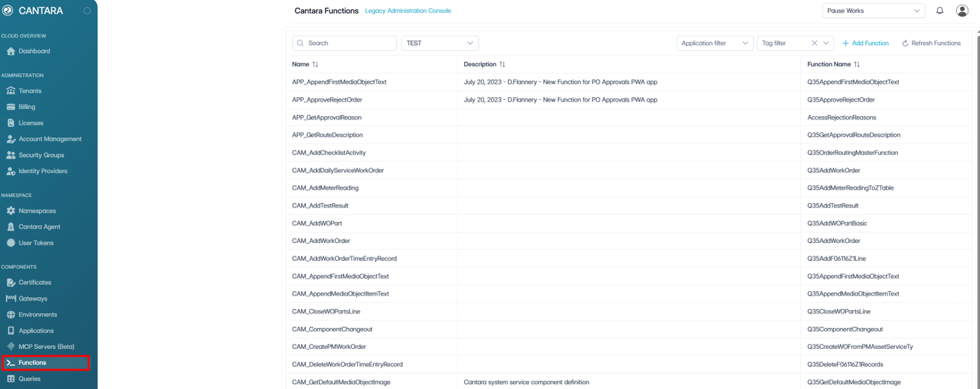Viewport: 980px width, 389px height.
Task: Clear the Tag filter with the X icon
Action: pos(815,43)
